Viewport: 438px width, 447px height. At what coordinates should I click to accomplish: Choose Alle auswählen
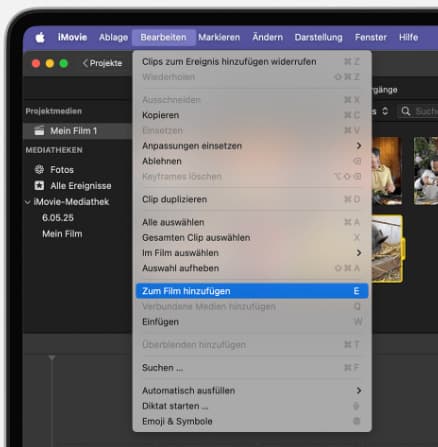(252, 222)
